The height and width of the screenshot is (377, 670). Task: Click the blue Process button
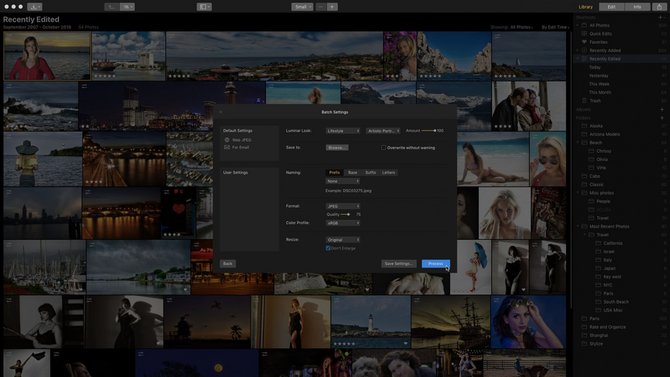435,264
